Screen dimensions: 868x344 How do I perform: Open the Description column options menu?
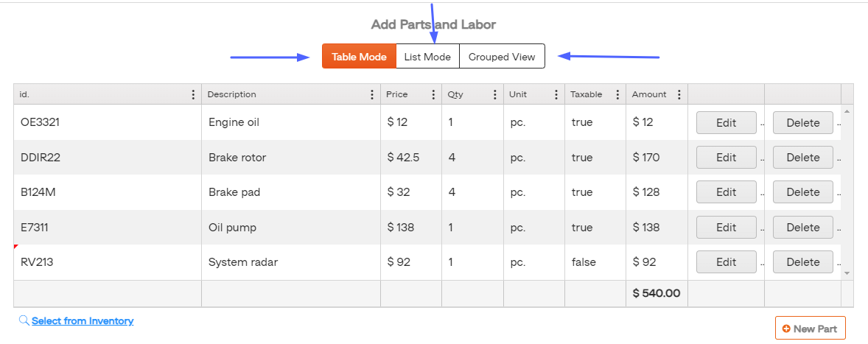point(372,94)
